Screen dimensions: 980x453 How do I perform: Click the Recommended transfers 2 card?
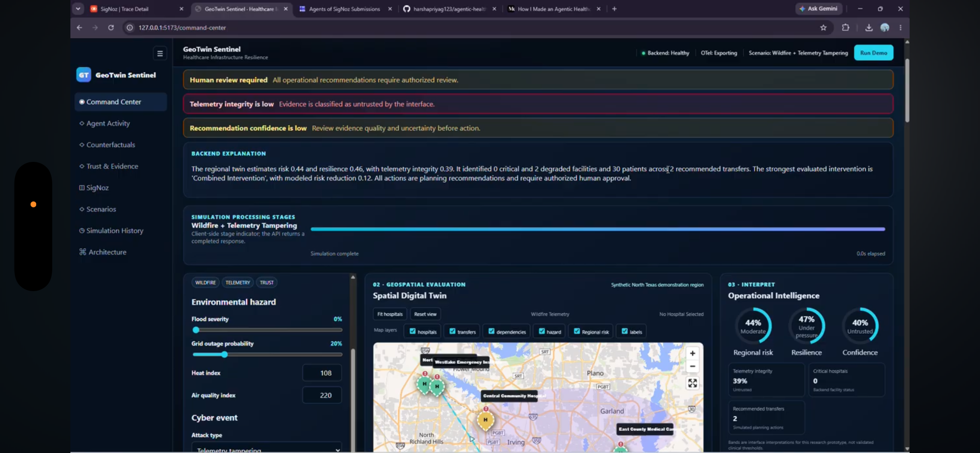pyautogui.click(x=766, y=418)
